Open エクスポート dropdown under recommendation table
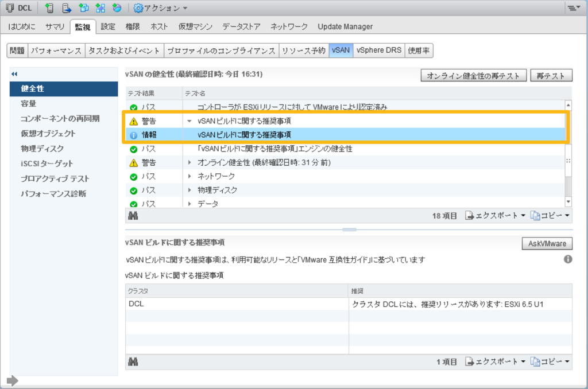588x389 pixels. (x=496, y=361)
